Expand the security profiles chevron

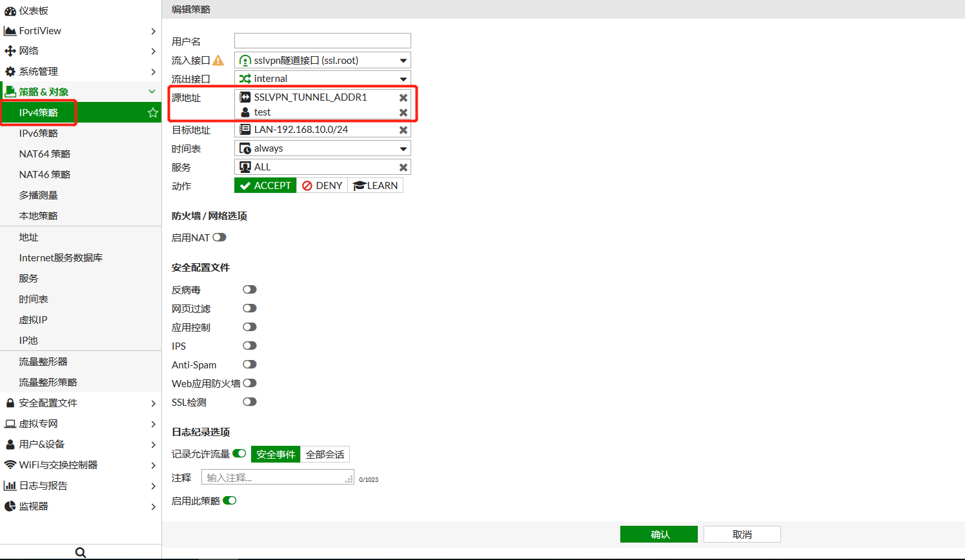coord(153,403)
